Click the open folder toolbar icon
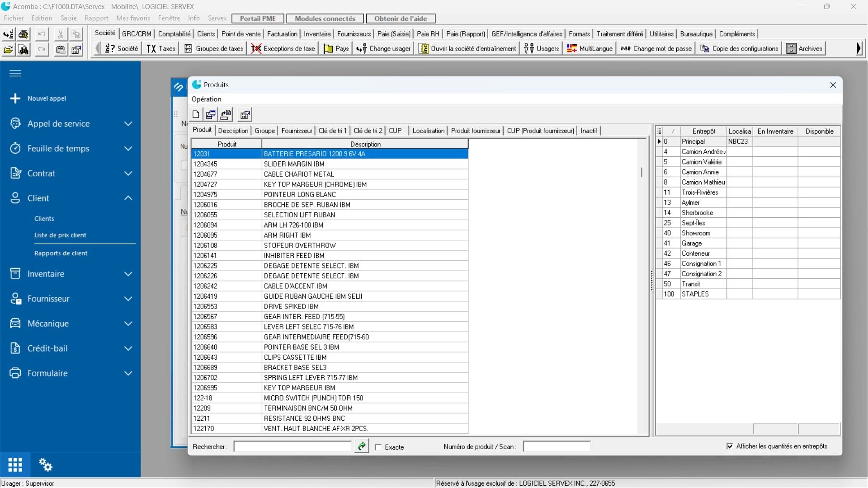The width and height of the screenshot is (868, 488). [8, 49]
